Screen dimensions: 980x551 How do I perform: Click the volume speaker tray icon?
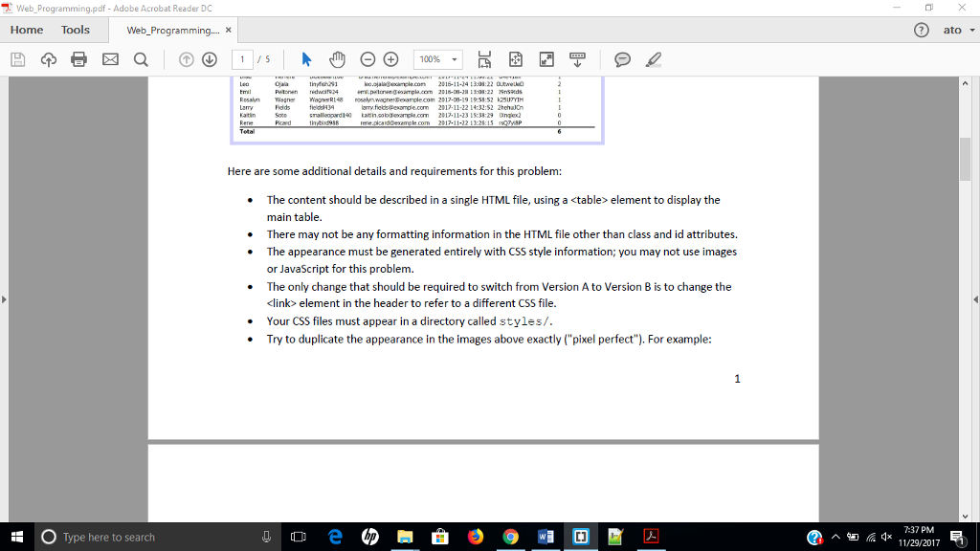coord(887,537)
